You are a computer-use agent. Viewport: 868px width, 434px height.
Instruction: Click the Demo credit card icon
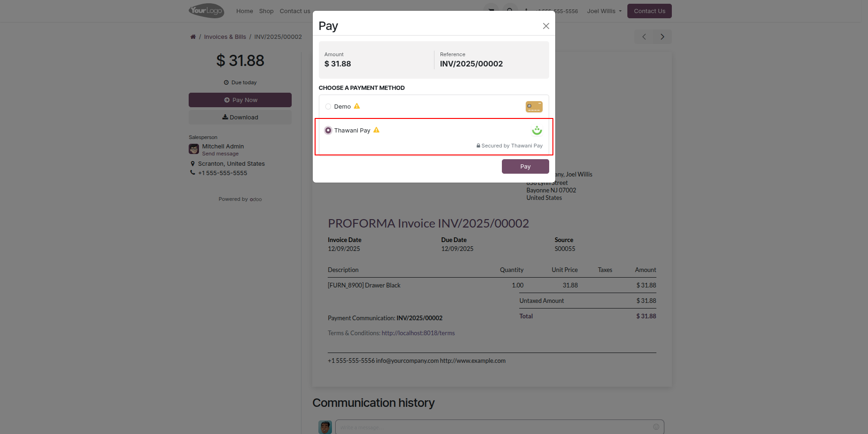coord(534,107)
